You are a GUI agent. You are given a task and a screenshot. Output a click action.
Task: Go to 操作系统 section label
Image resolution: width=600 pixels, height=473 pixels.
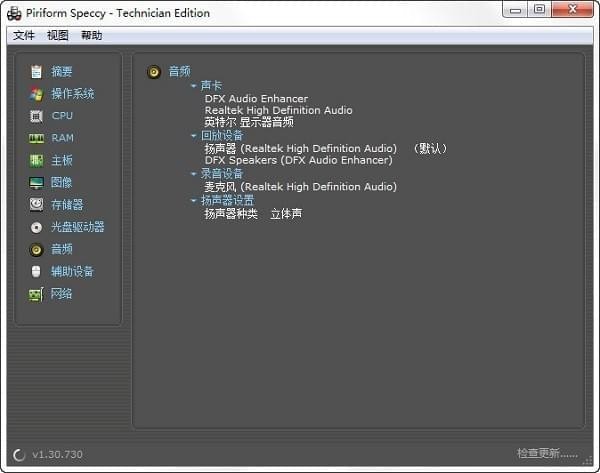click(x=73, y=94)
